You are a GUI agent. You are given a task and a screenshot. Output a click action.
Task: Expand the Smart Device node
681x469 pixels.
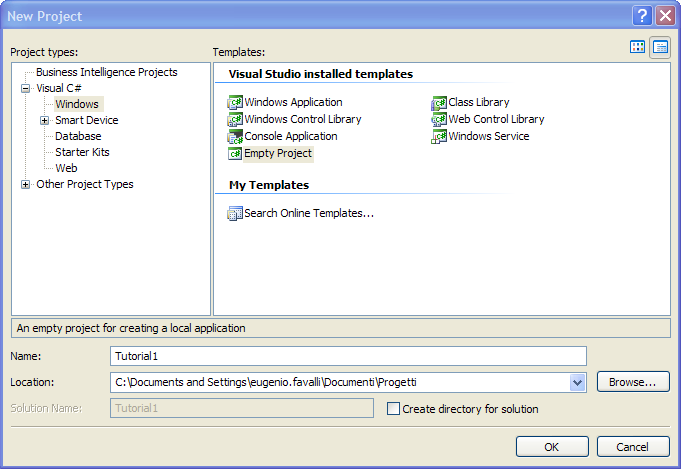tap(45, 120)
